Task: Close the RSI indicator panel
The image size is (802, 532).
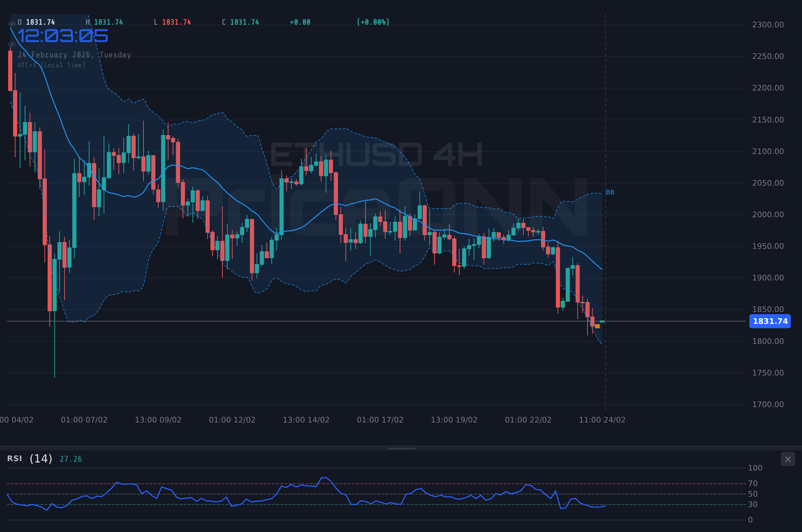Action: tap(788, 459)
